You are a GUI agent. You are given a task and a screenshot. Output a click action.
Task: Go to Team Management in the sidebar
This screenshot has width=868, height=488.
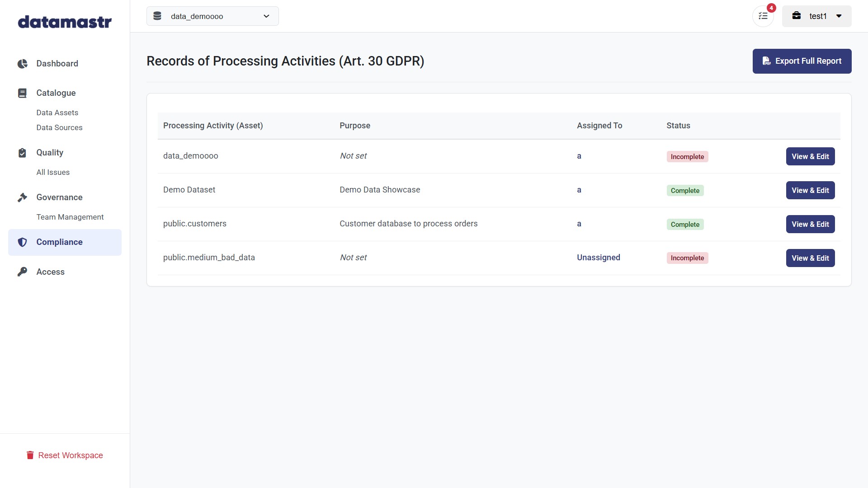[70, 217]
